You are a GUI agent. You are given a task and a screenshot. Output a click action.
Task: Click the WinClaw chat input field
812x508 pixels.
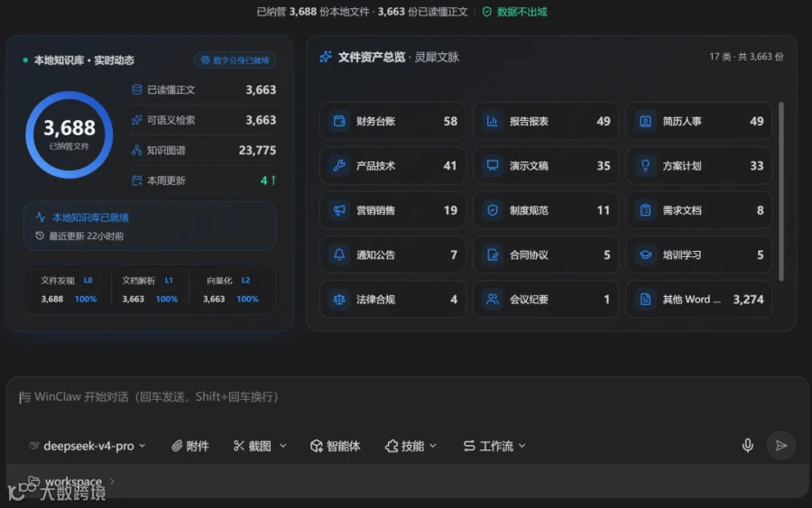click(x=407, y=397)
